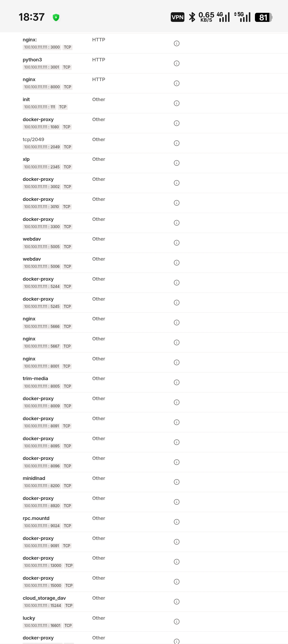Tap TCP tag on port 13000 row
The image size is (288, 644).
point(69,566)
